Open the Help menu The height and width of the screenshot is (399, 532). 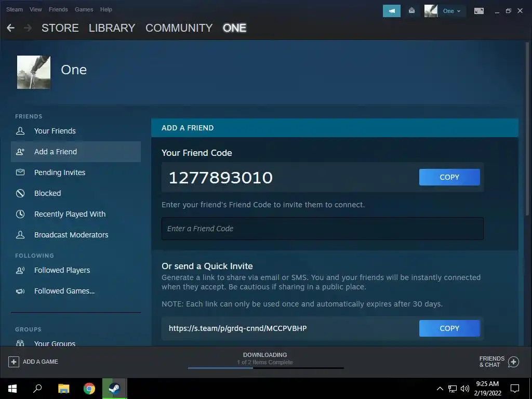click(106, 9)
